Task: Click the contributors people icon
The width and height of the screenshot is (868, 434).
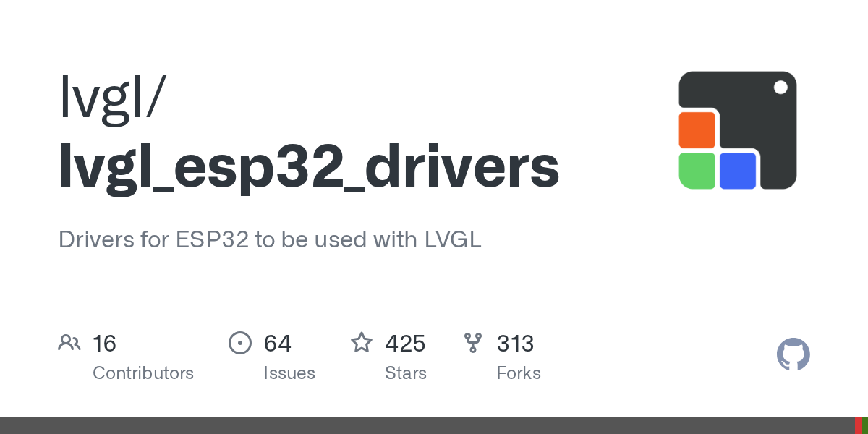Action: 69,343
